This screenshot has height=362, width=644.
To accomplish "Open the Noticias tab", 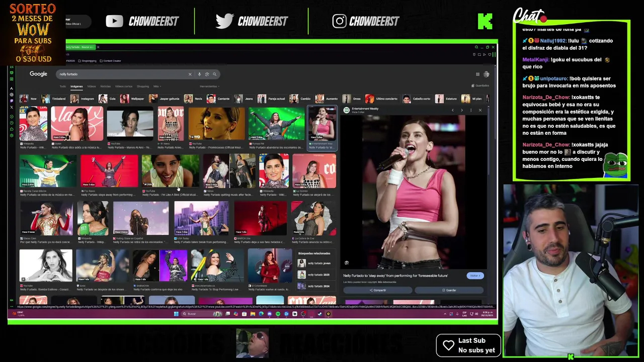I will pyautogui.click(x=106, y=86).
